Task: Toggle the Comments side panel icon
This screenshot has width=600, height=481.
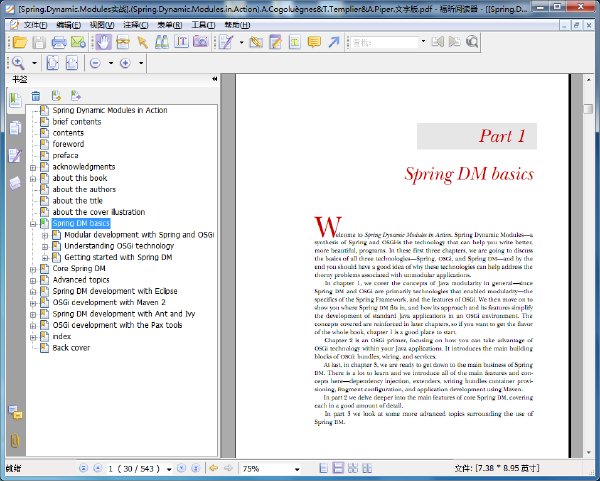Action: (15, 413)
